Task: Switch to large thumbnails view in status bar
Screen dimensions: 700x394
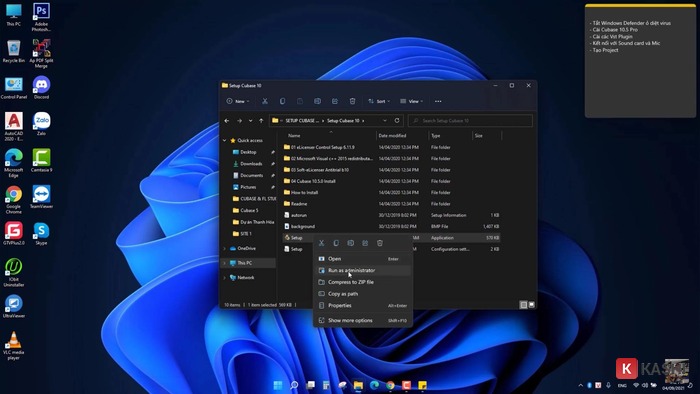Action: point(531,305)
